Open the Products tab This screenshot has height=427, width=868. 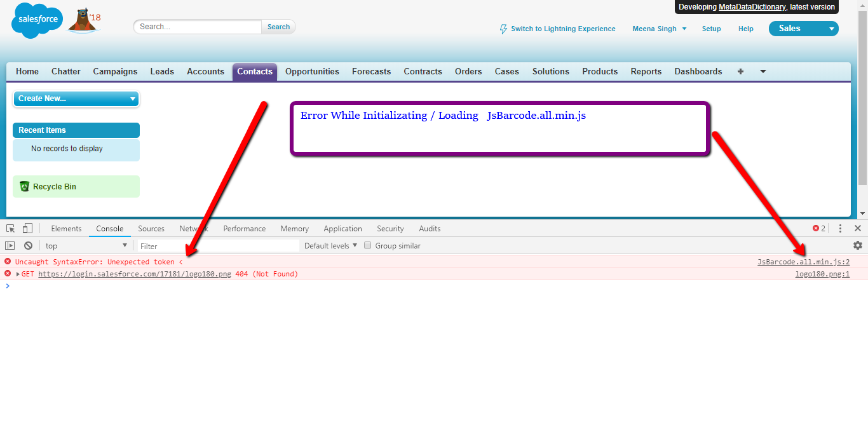600,72
